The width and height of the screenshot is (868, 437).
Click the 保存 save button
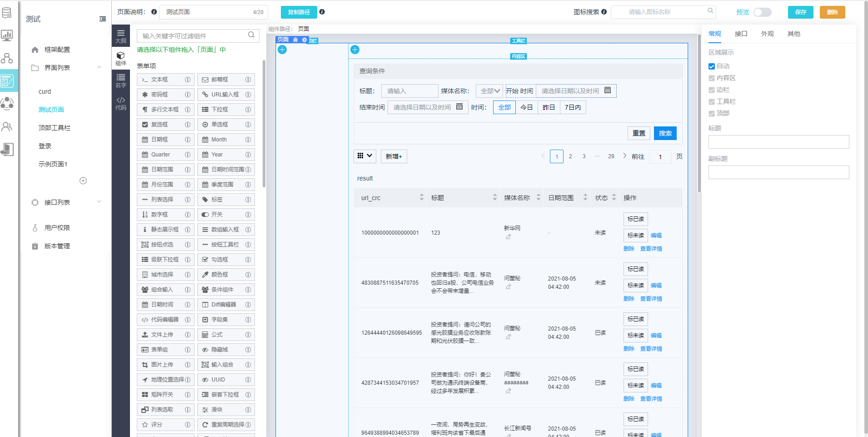pyautogui.click(x=800, y=12)
